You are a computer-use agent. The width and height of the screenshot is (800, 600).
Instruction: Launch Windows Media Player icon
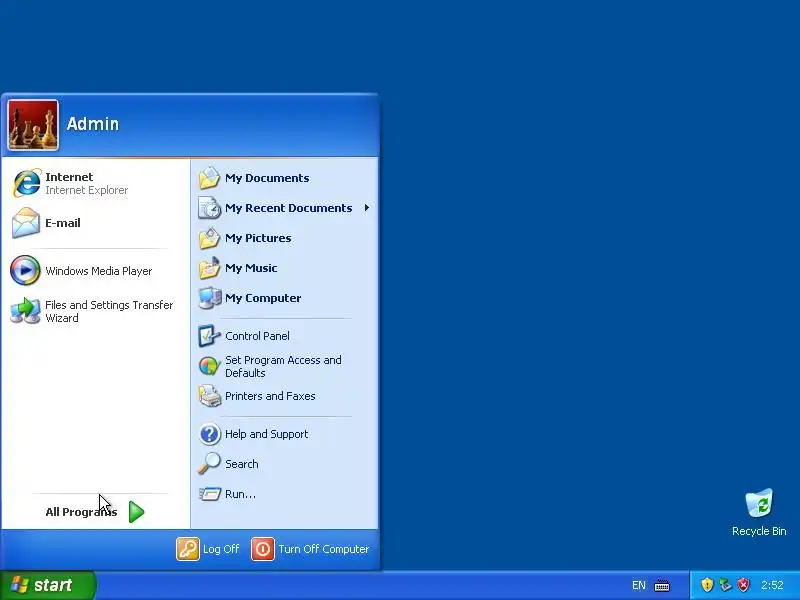[x=25, y=270]
